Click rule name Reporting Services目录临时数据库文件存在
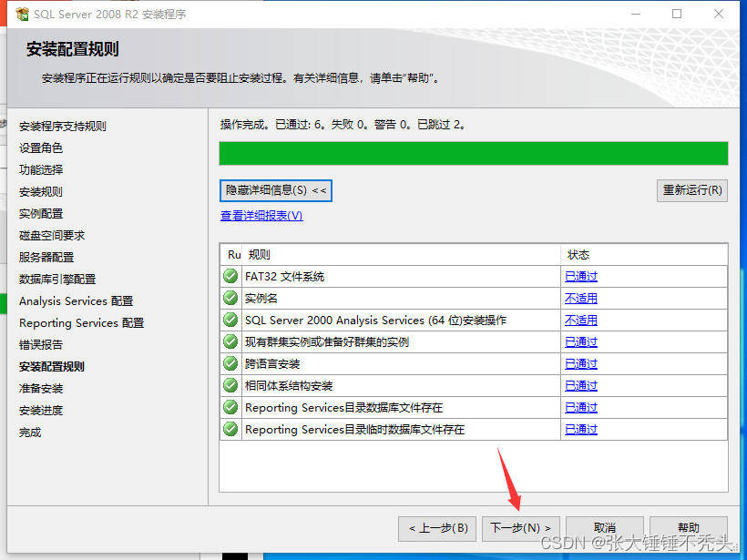 tap(355, 430)
